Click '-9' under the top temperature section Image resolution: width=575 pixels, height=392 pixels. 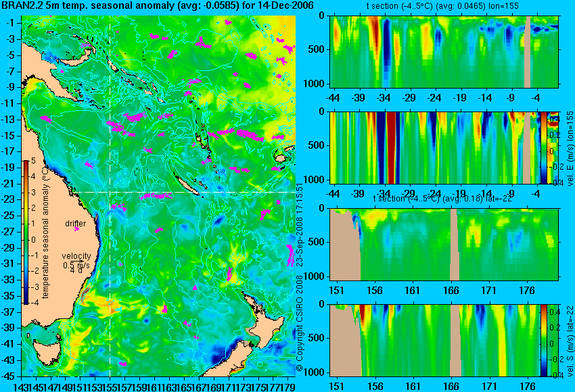(x=511, y=98)
